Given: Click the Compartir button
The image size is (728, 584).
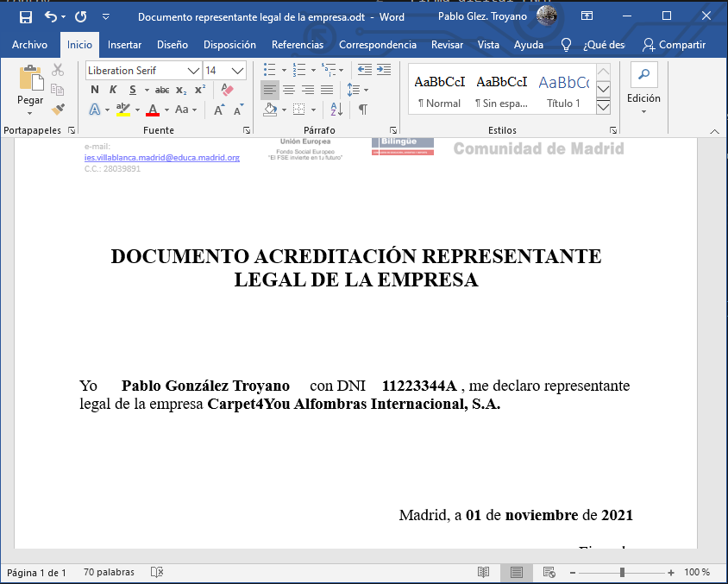Looking at the screenshot, I should pyautogui.click(x=674, y=45).
